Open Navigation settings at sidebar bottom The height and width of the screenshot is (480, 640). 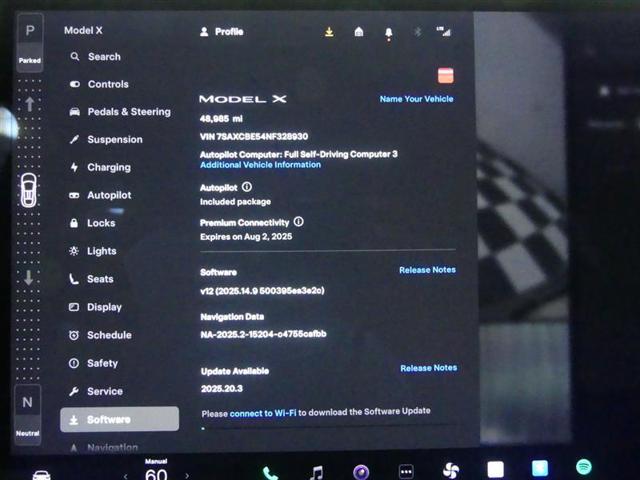pyautogui.click(x=104, y=448)
